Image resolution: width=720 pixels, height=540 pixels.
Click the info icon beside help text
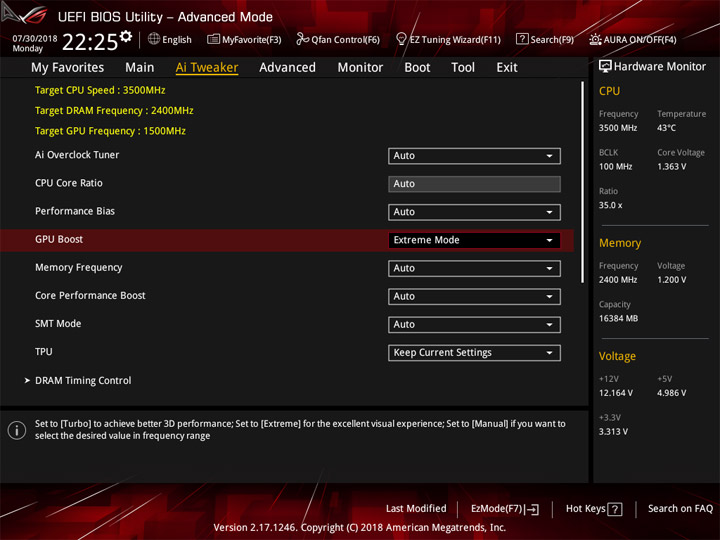(17, 430)
